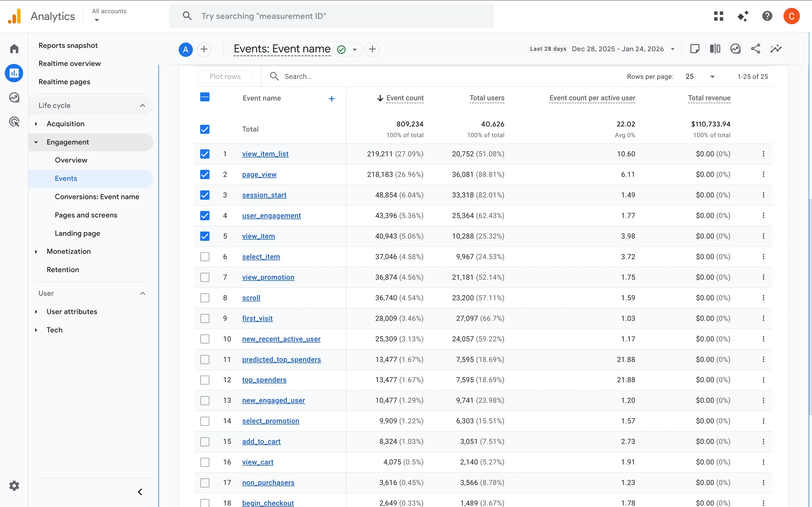Click the Plot rows button
Viewport: 812px width, 507px height.
coord(225,76)
